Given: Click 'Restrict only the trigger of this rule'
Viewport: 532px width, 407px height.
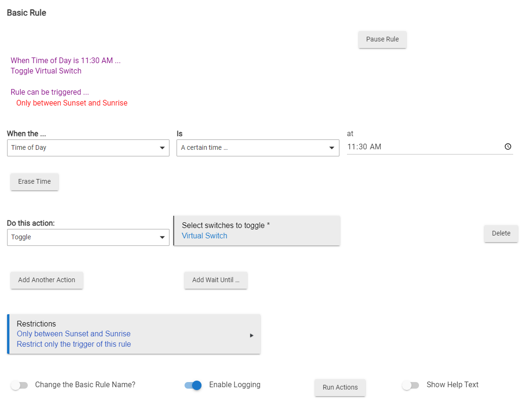Looking at the screenshot, I should (74, 344).
